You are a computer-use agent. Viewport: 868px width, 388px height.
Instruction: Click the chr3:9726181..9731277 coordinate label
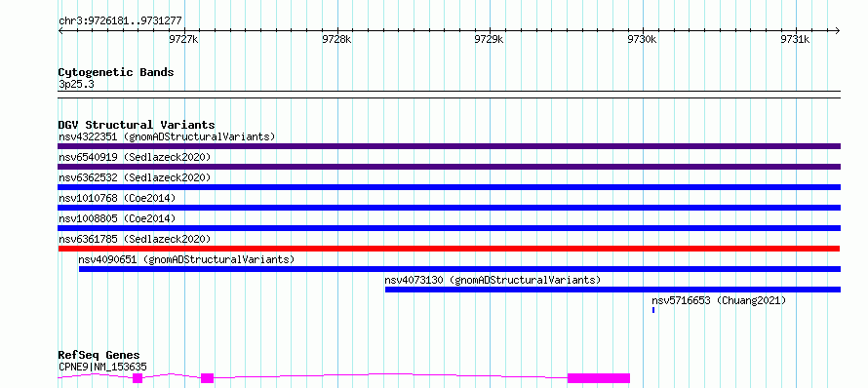coord(120,21)
